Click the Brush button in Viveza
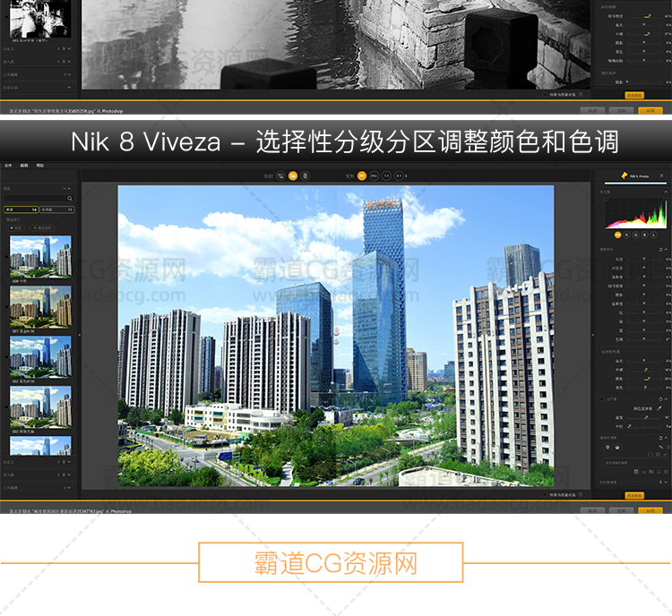 coord(621,510)
